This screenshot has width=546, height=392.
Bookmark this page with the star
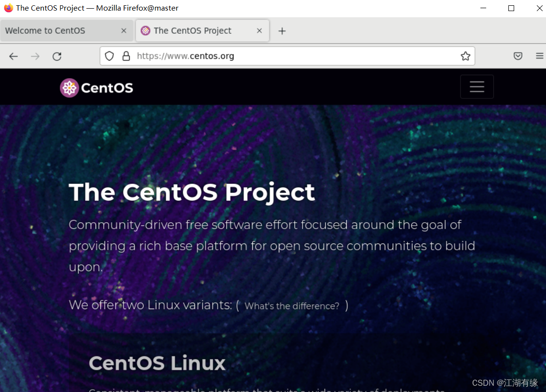click(465, 56)
